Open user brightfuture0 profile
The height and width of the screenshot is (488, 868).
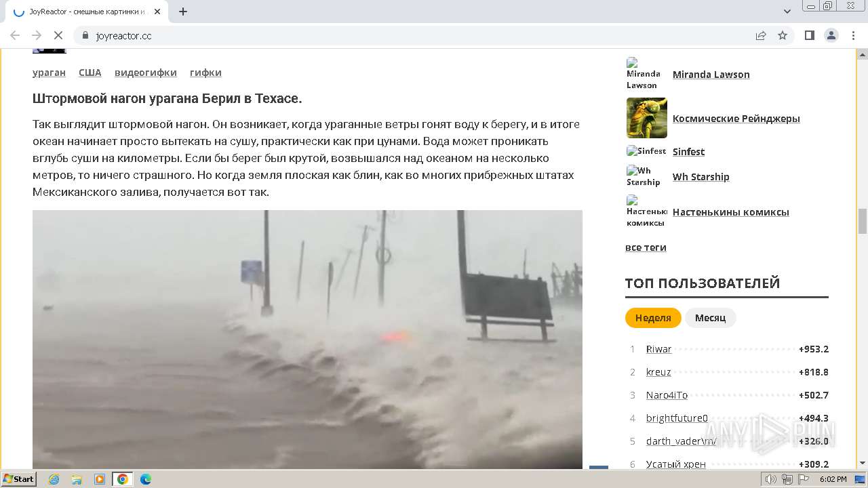pos(677,418)
